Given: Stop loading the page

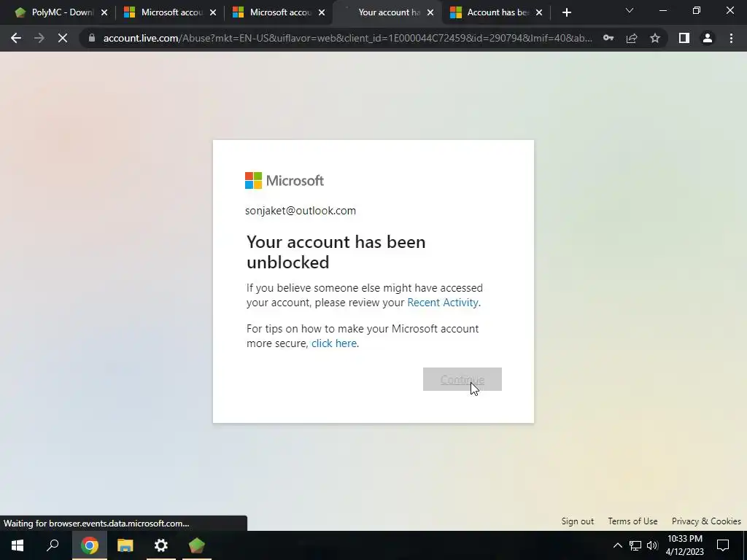Looking at the screenshot, I should click(63, 38).
